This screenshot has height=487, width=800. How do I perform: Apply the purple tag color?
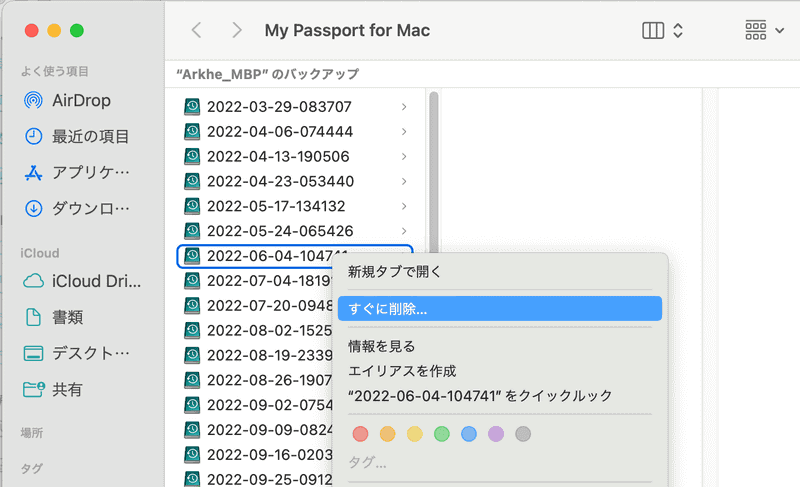(496, 434)
